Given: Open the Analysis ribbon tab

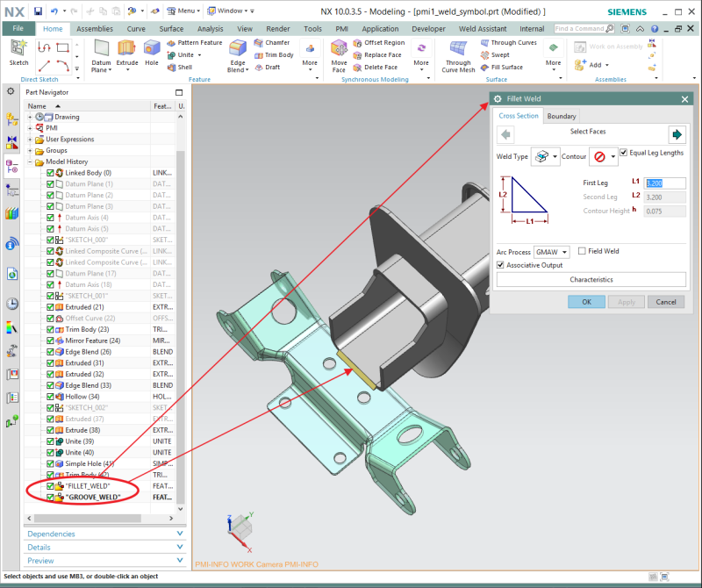Looking at the screenshot, I should (210, 29).
